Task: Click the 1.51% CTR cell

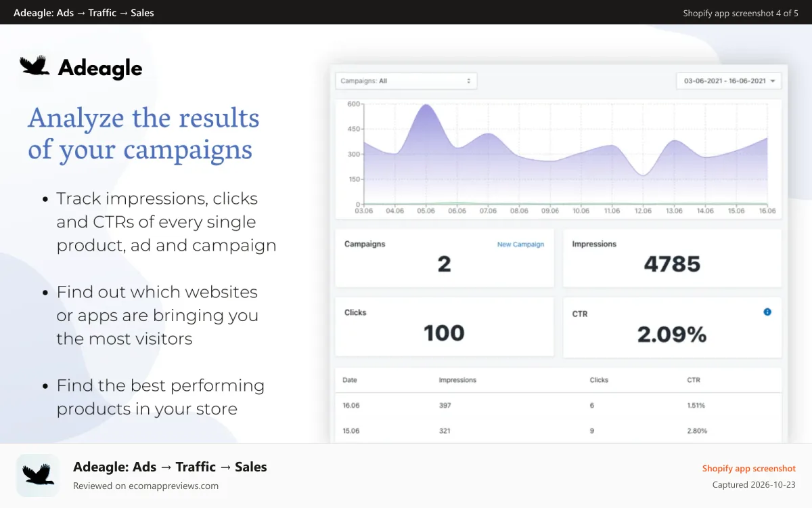Action: click(x=696, y=405)
